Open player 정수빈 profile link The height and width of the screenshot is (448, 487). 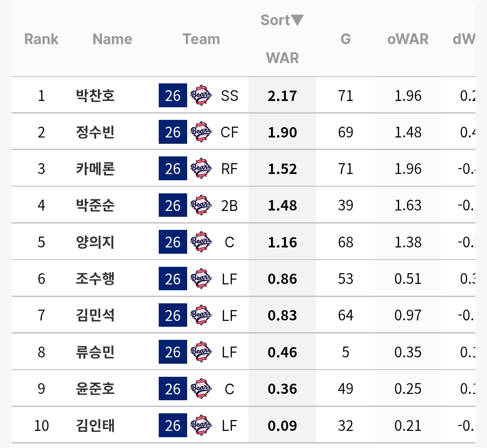95,132
